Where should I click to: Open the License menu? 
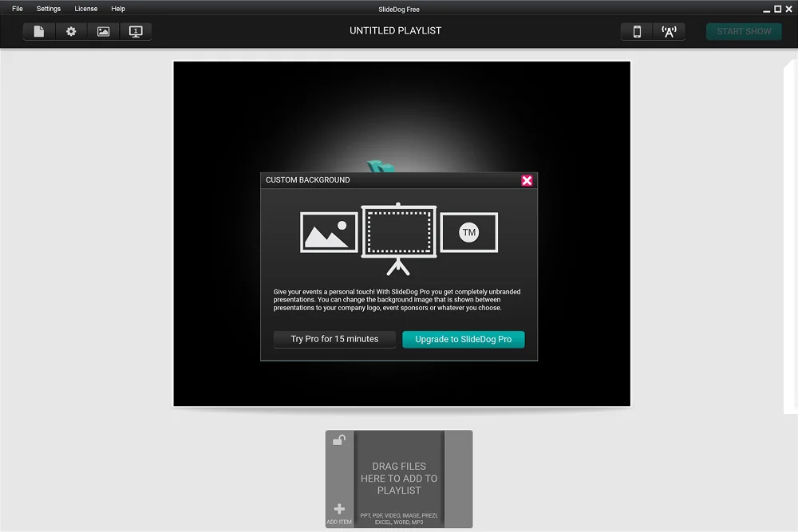(x=86, y=9)
